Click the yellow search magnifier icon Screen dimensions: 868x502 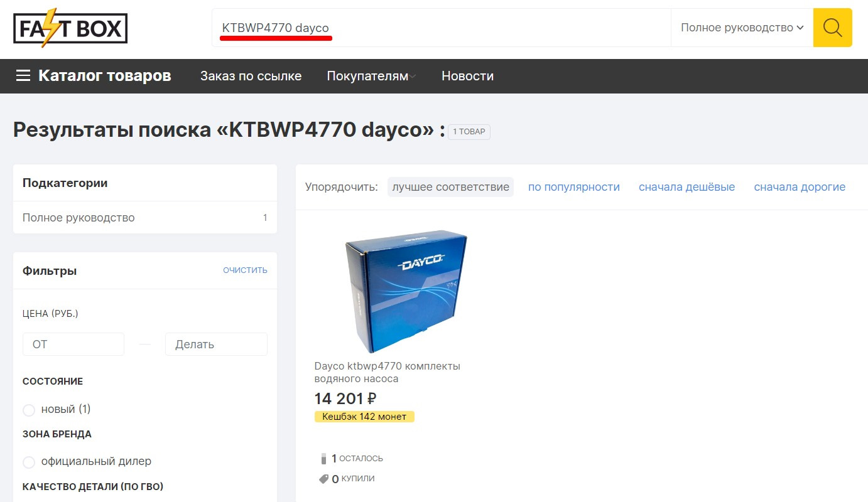click(832, 28)
